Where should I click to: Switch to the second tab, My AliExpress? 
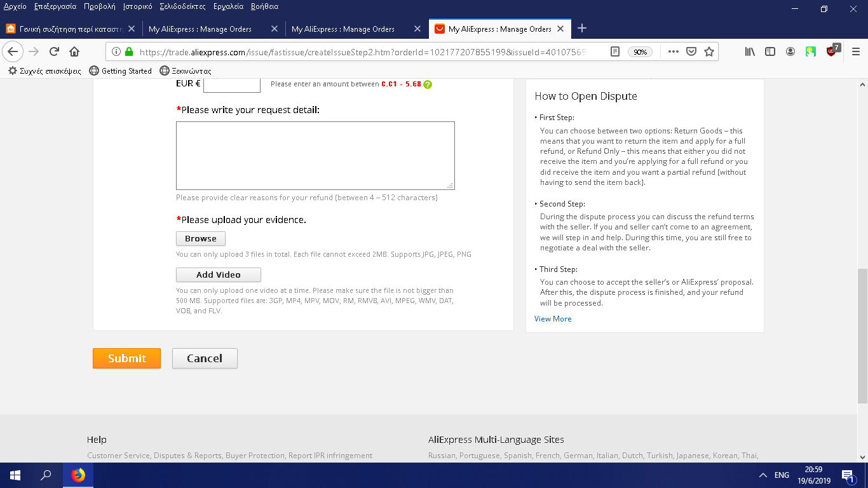(x=214, y=29)
